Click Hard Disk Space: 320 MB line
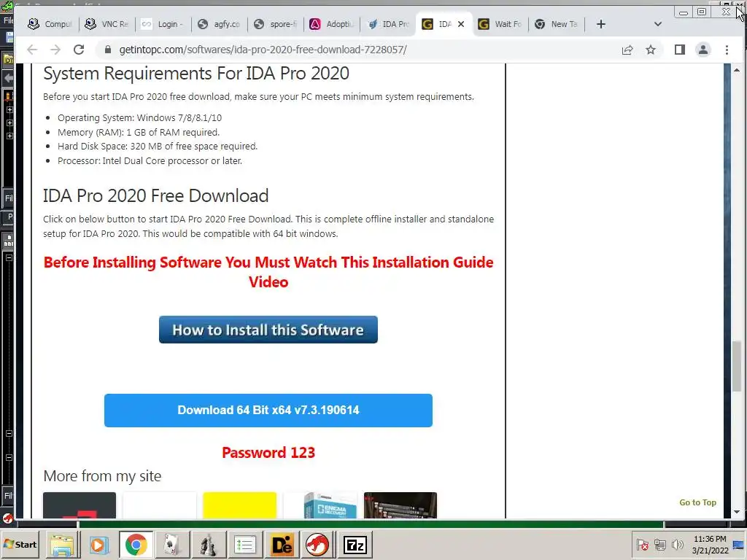The height and width of the screenshot is (560, 747). [158, 146]
